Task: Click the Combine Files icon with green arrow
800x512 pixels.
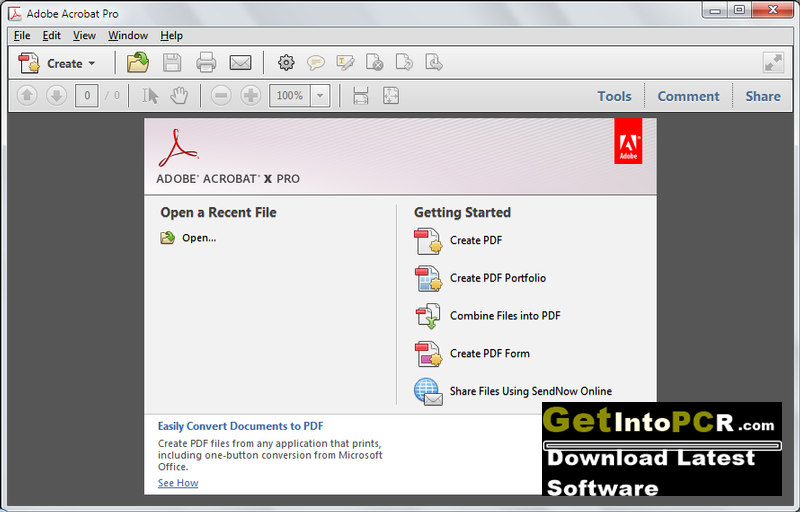Action: coord(428,316)
